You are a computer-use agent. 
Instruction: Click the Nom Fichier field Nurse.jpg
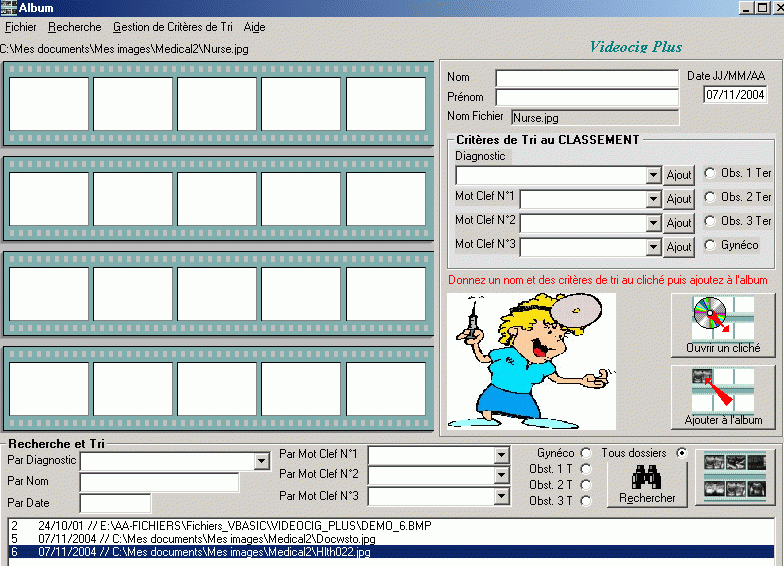pyautogui.click(x=595, y=118)
